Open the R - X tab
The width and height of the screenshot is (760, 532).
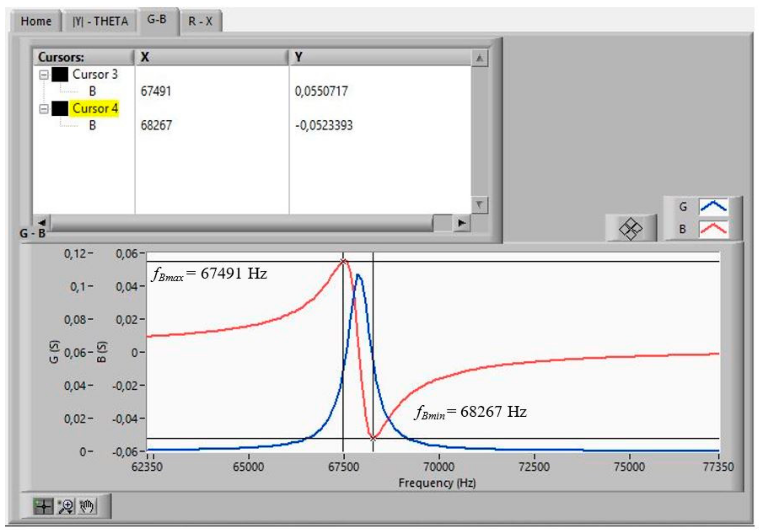coord(200,21)
